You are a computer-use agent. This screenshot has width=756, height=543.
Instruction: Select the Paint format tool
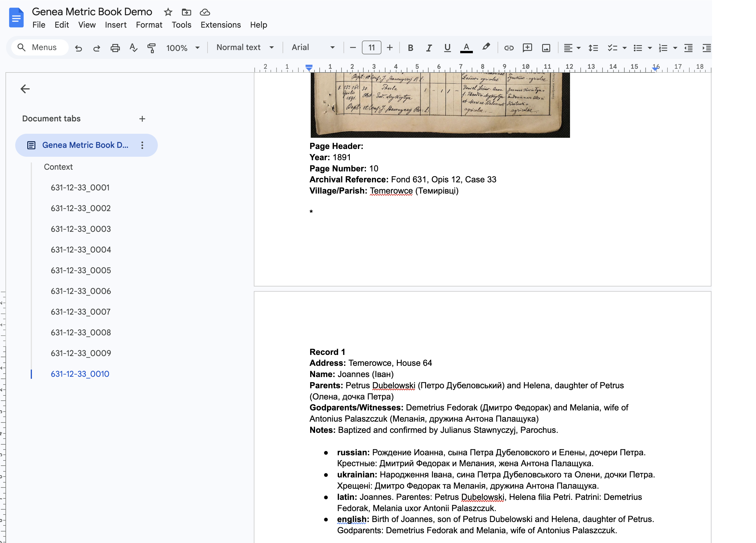tap(151, 48)
